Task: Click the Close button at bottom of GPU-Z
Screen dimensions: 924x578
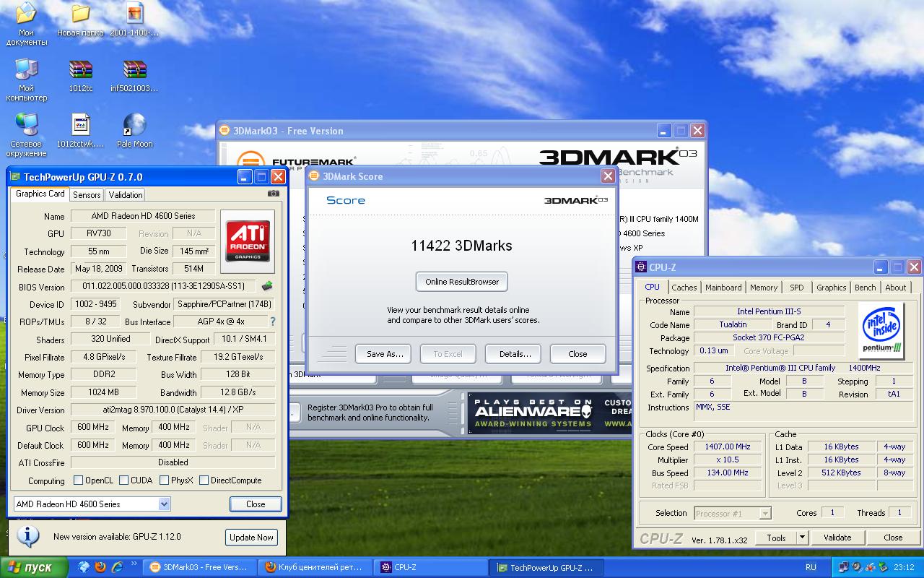Action: (256, 504)
